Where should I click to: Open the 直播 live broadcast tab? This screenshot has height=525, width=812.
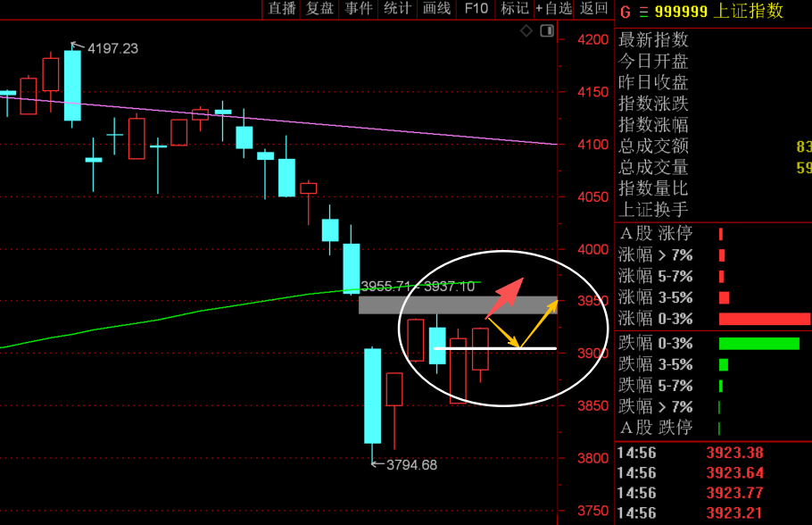(282, 9)
